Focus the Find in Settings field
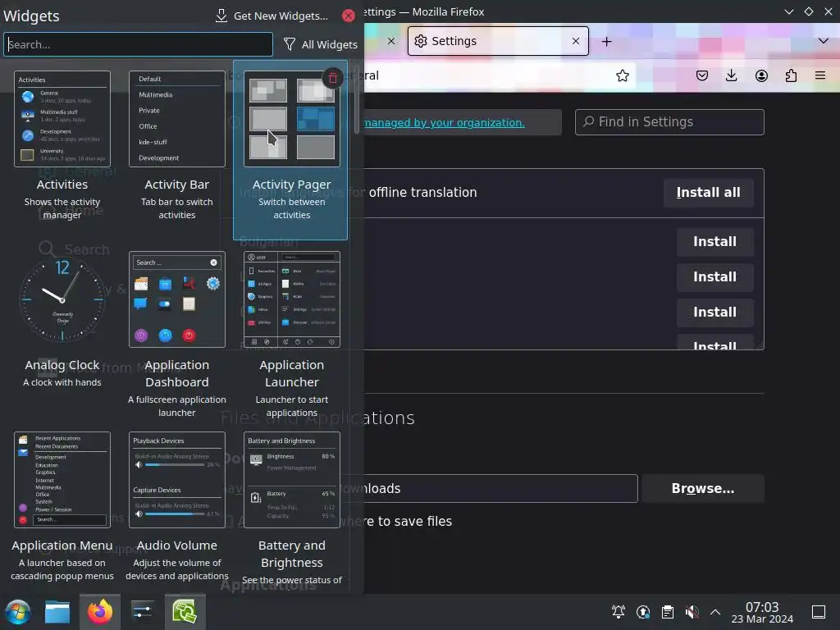The width and height of the screenshot is (840, 630). click(669, 122)
